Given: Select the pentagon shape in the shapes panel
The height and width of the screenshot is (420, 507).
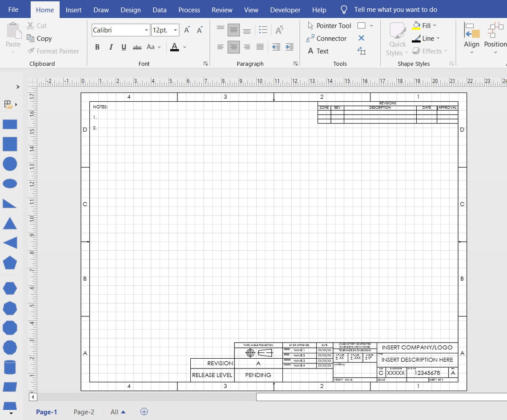Looking at the screenshot, I should click(10, 263).
